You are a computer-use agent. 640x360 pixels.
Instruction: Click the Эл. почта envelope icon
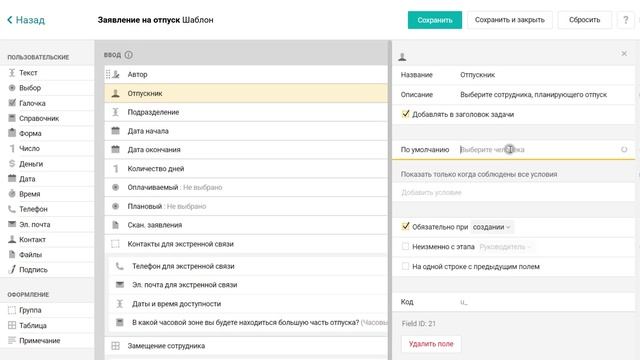point(12,224)
